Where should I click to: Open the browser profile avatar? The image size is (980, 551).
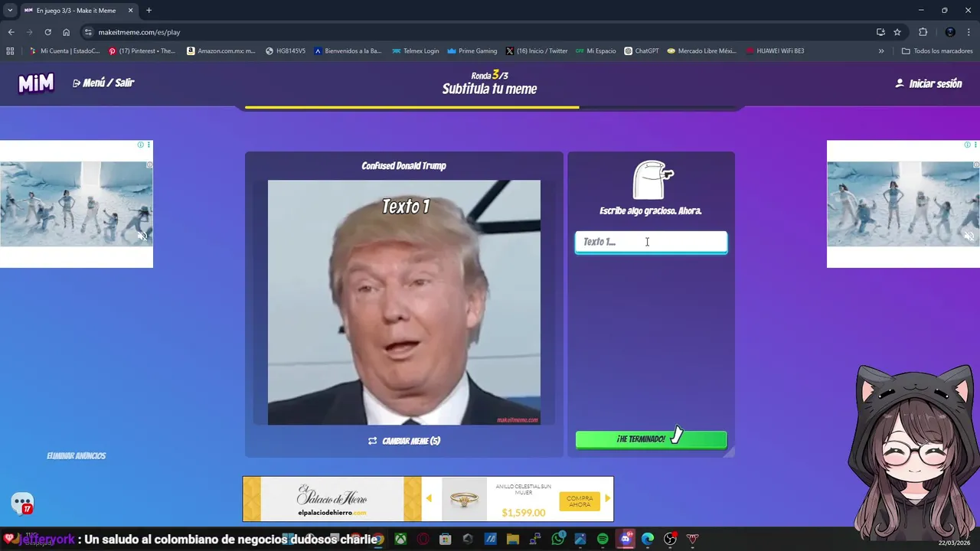click(950, 32)
